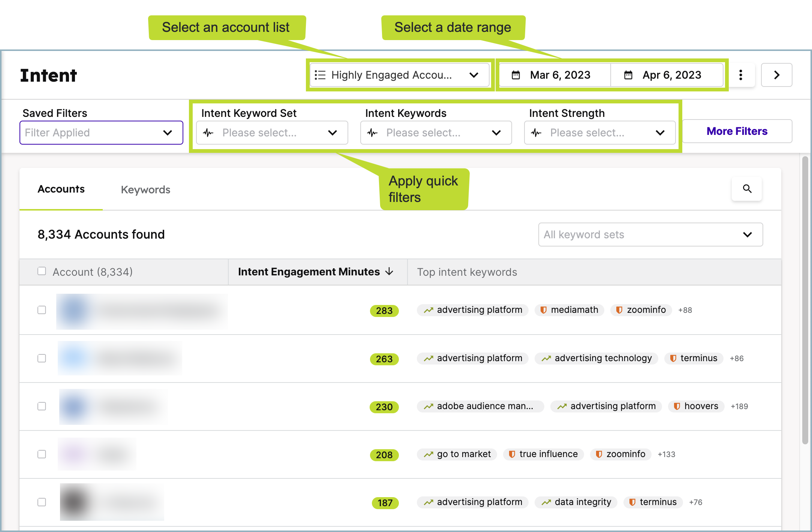Open the Saved Filters dropdown

101,133
